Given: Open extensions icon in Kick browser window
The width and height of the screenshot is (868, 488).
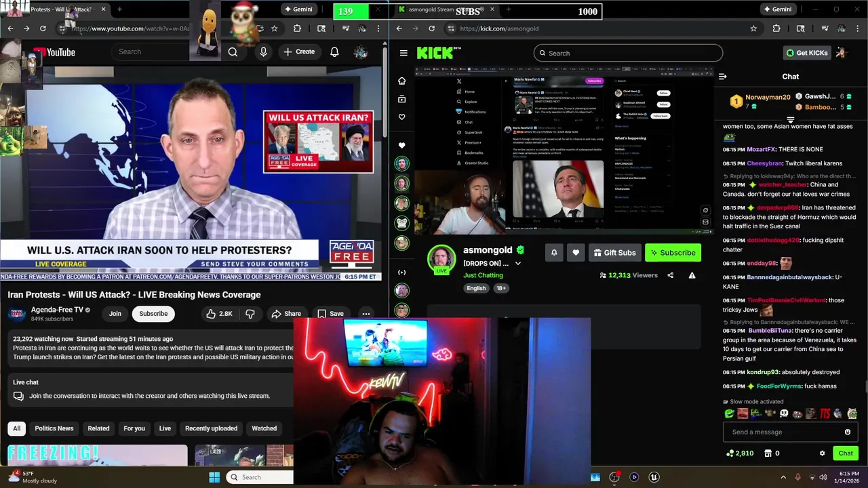Looking at the screenshot, I should [776, 28].
